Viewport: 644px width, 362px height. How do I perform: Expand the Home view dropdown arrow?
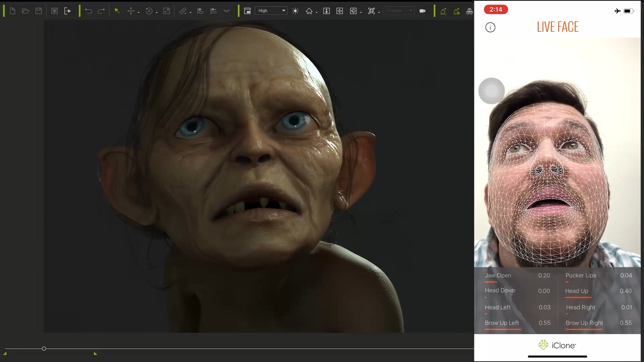pyautogui.click(x=317, y=13)
